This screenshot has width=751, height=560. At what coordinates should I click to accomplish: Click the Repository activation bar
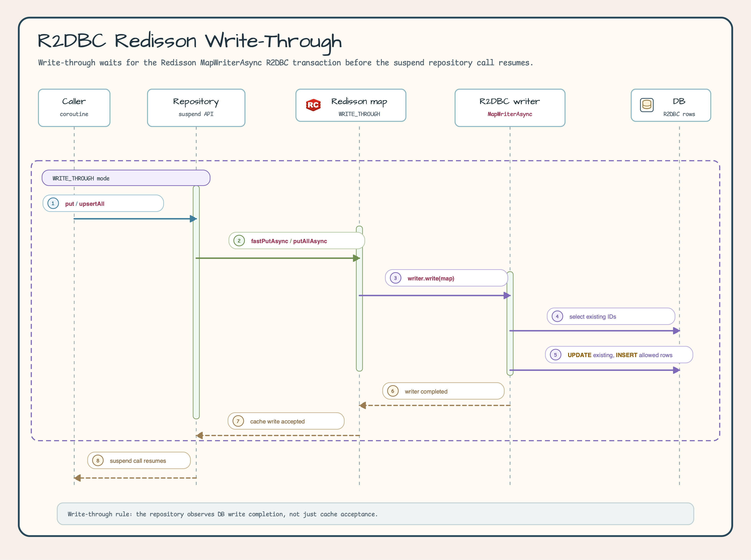[196, 302]
